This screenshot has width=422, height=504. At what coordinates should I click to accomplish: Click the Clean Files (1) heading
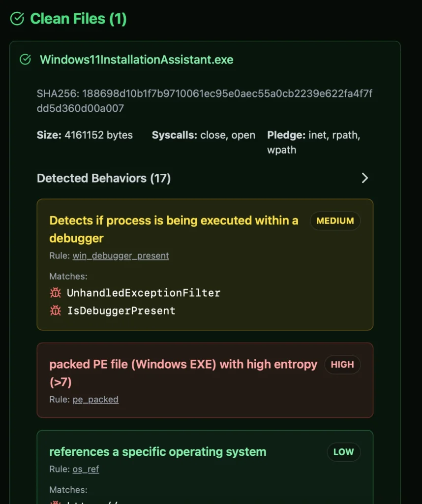pos(78,19)
